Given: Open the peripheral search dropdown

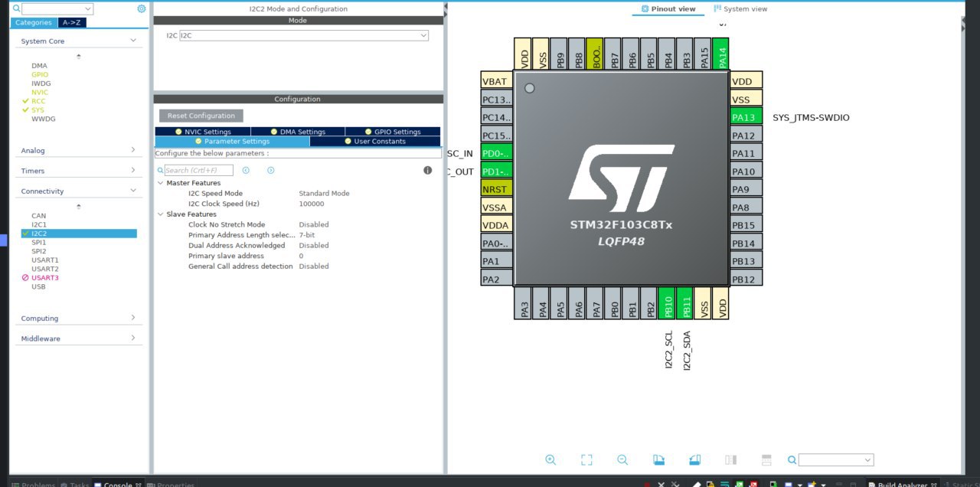Looking at the screenshot, I should click(x=87, y=8).
